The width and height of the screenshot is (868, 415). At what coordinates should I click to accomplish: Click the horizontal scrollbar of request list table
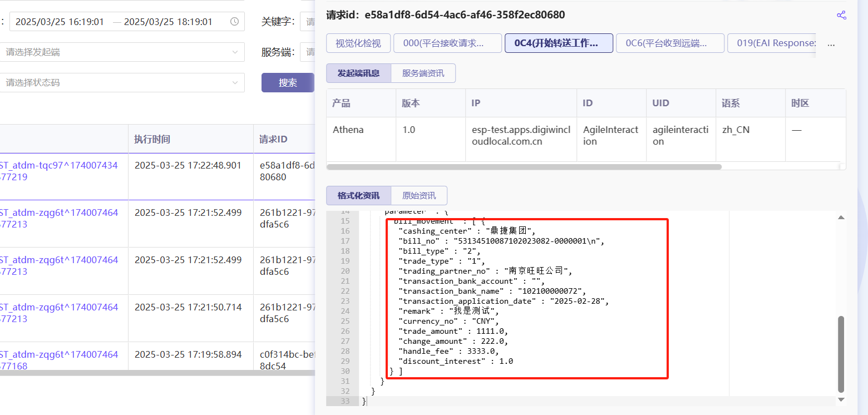pos(157,373)
